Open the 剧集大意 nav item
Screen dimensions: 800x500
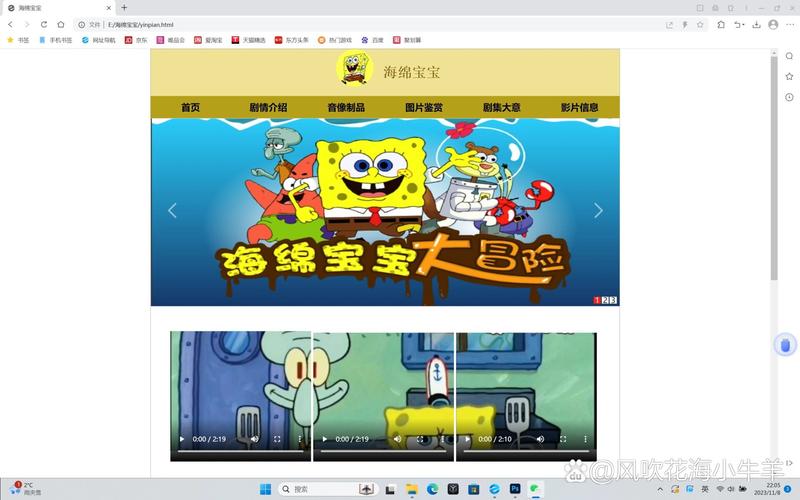coord(502,107)
